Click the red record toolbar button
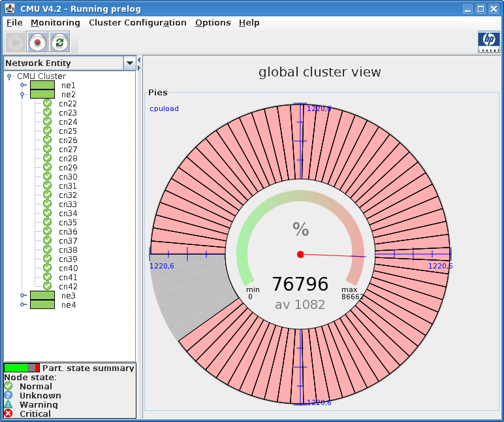The height and width of the screenshot is (422, 504). point(38,42)
